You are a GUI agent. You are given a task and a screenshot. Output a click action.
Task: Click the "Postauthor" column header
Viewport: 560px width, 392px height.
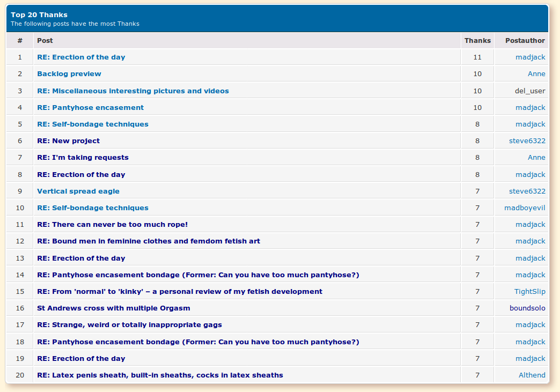coord(525,41)
